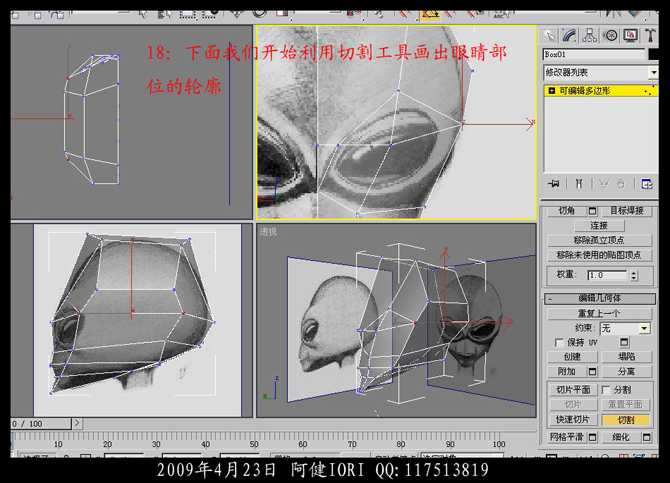Open settings box beside 网格平滑
This screenshot has width=670, height=483.
592,437
